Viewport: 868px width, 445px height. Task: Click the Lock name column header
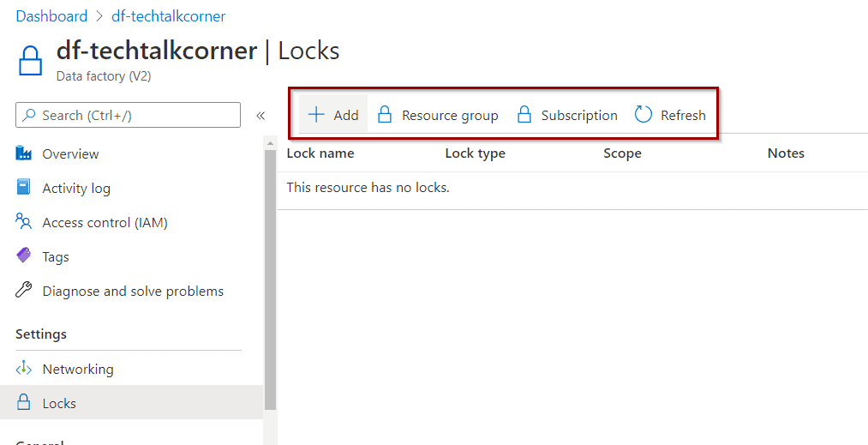(320, 153)
